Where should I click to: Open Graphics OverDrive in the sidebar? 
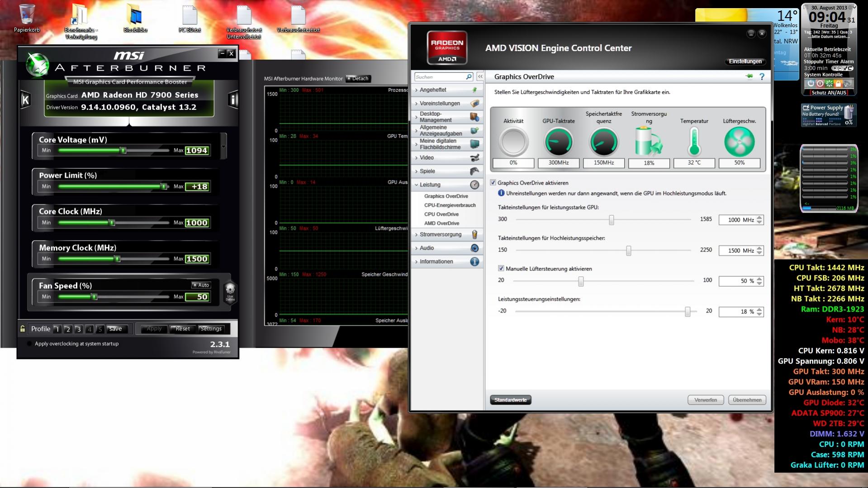coord(446,196)
